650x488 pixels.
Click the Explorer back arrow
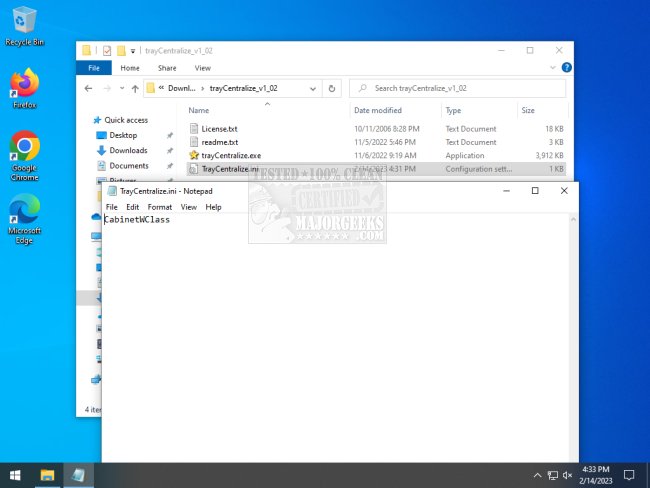[x=88, y=88]
